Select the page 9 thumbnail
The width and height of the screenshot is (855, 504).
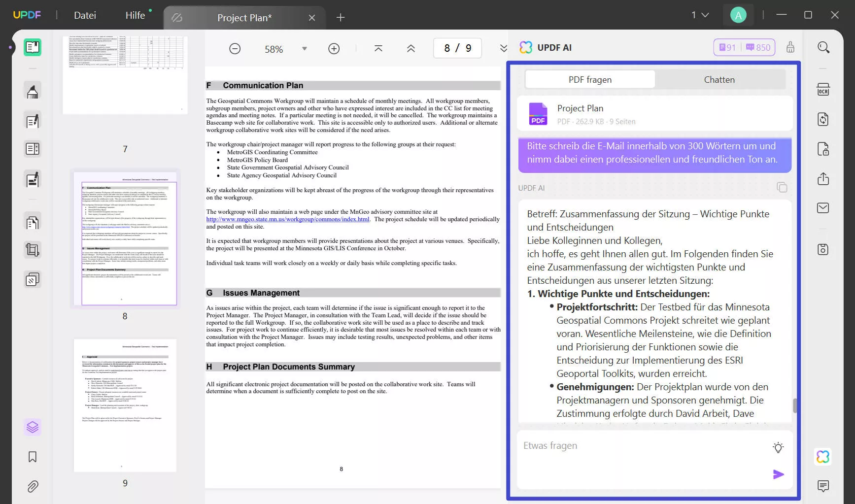pos(125,405)
